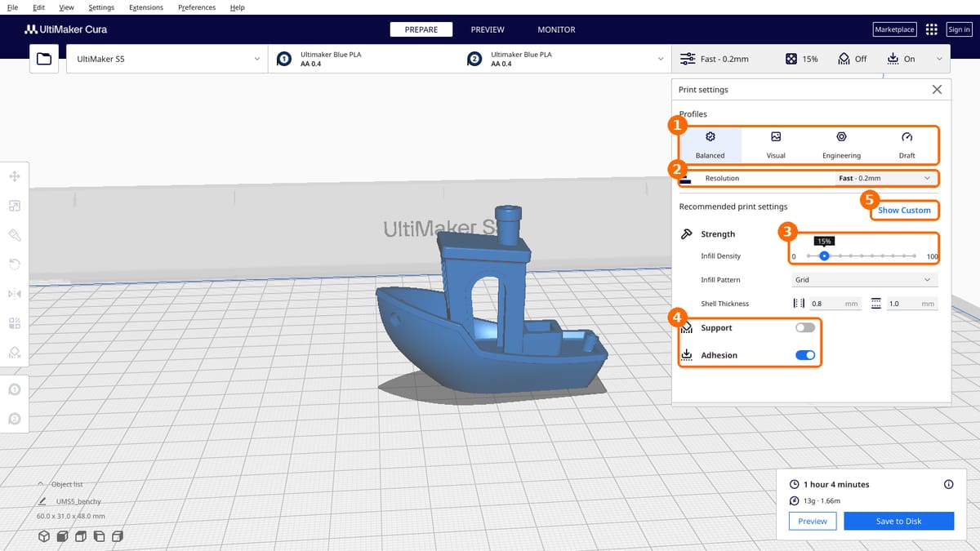Click the support Off icon in header

pyautogui.click(x=844, y=59)
